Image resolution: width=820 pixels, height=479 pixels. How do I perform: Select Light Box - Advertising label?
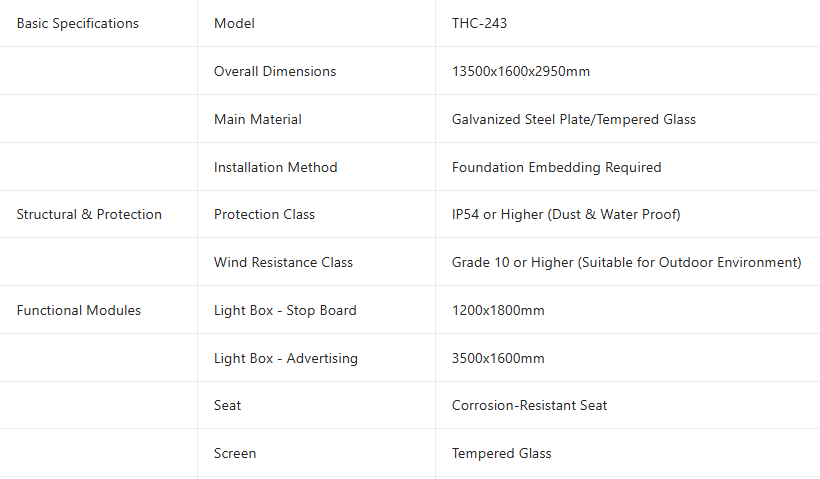click(286, 358)
